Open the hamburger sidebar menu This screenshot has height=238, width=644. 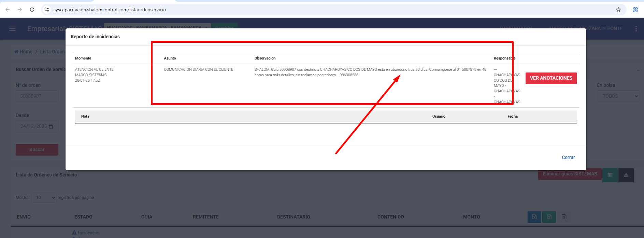point(12,29)
